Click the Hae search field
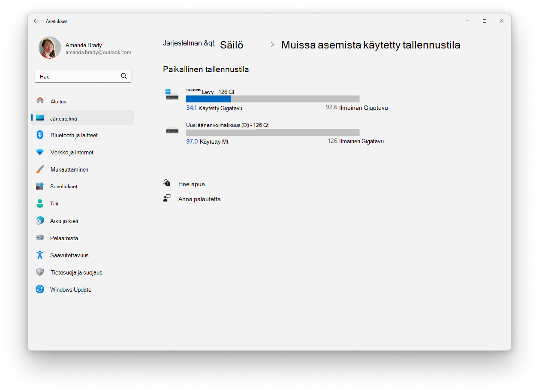539x392 pixels. [x=83, y=76]
